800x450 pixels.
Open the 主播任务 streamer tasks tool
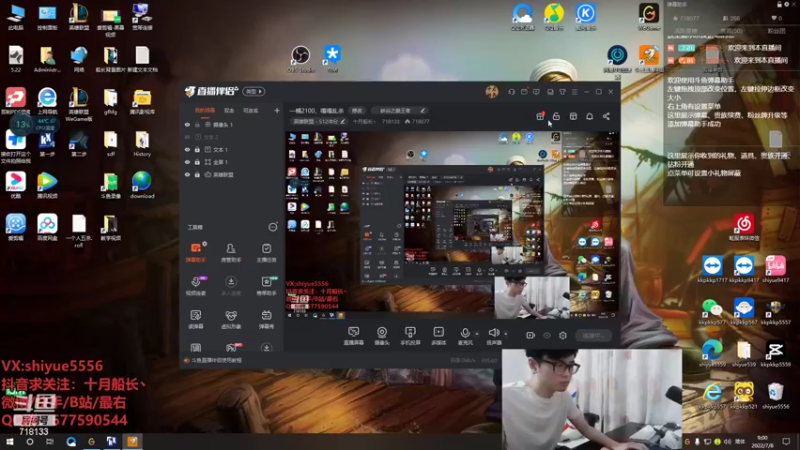click(x=266, y=252)
